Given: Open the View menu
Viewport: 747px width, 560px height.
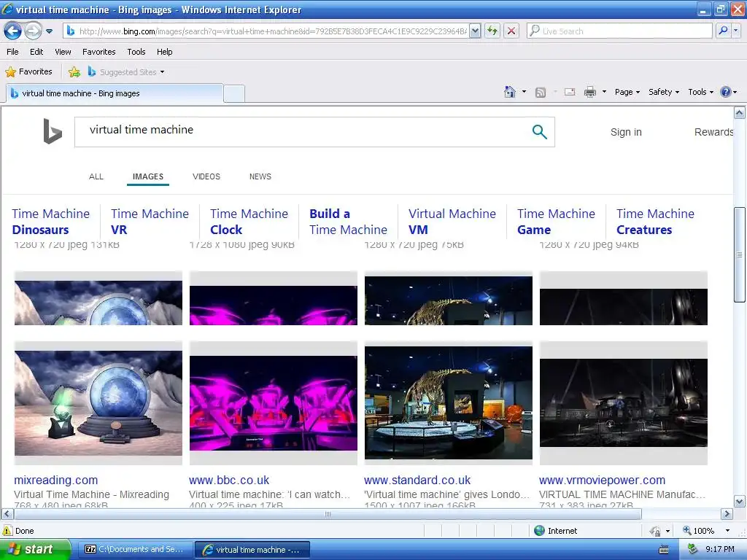Looking at the screenshot, I should [x=63, y=52].
